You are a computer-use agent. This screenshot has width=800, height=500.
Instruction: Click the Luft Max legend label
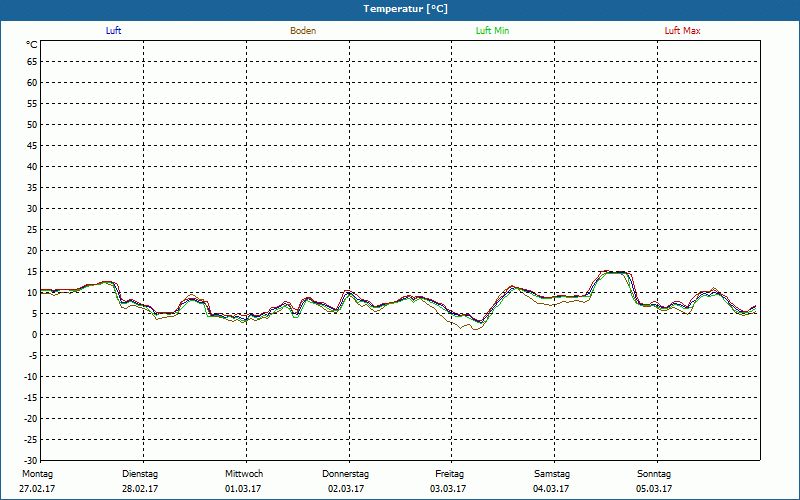pos(682,31)
